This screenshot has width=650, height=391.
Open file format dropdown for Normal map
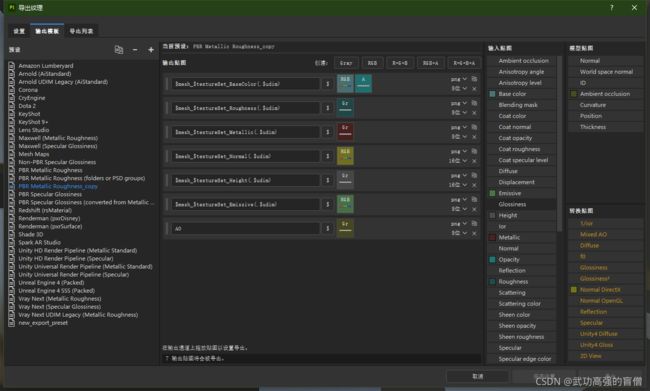pos(458,151)
